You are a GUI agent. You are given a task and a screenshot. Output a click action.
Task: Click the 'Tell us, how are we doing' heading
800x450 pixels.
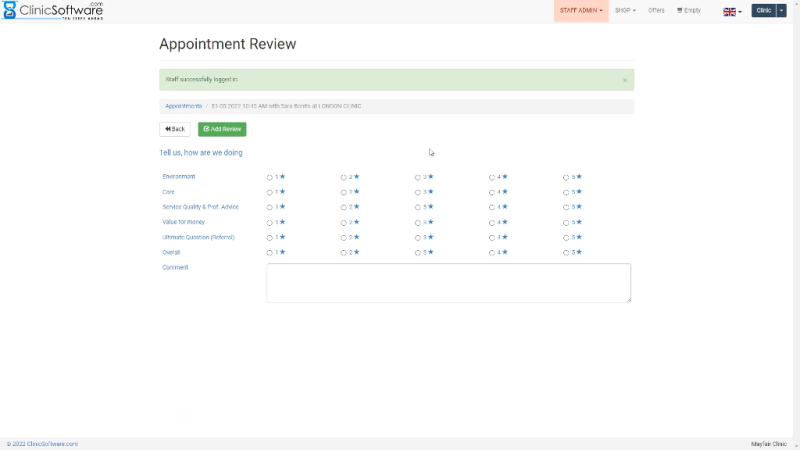pyautogui.click(x=201, y=153)
